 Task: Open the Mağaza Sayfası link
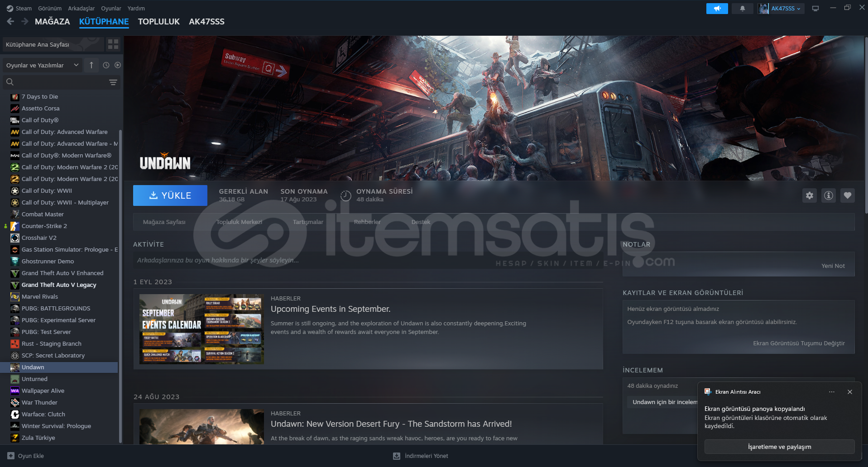tap(164, 222)
